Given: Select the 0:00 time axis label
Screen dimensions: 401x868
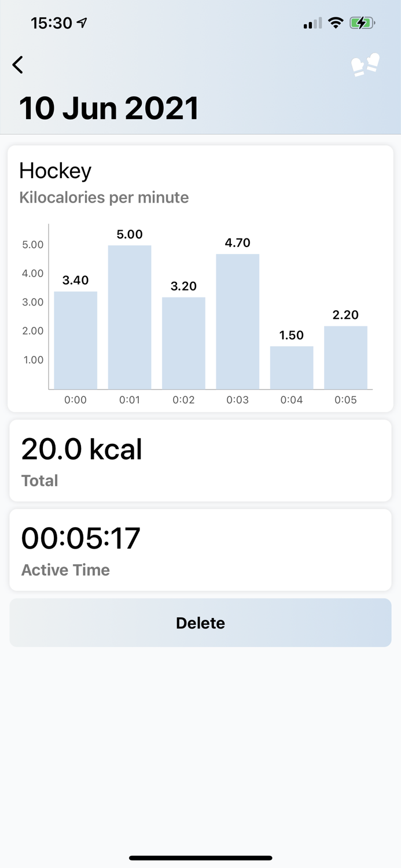Looking at the screenshot, I should [x=75, y=399].
